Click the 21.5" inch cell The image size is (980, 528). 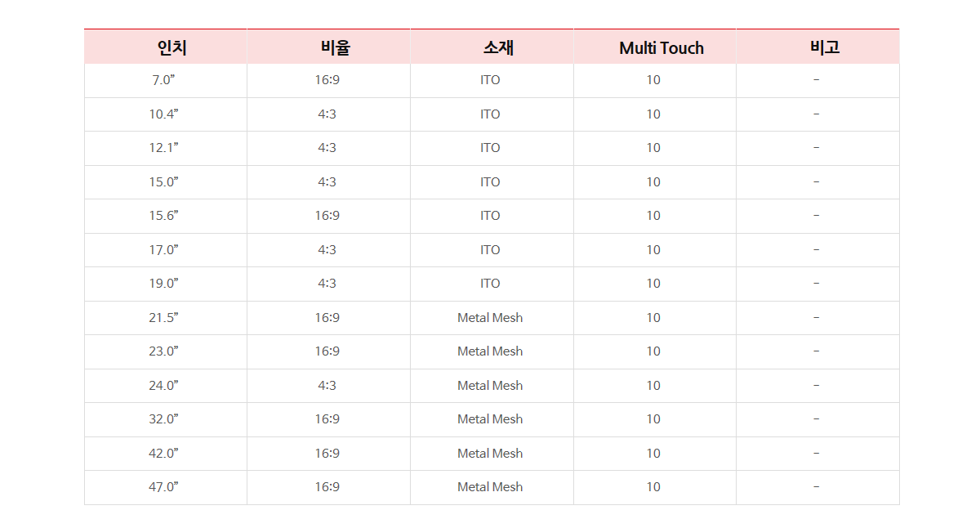pyautogui.click(x=166, y=318)
